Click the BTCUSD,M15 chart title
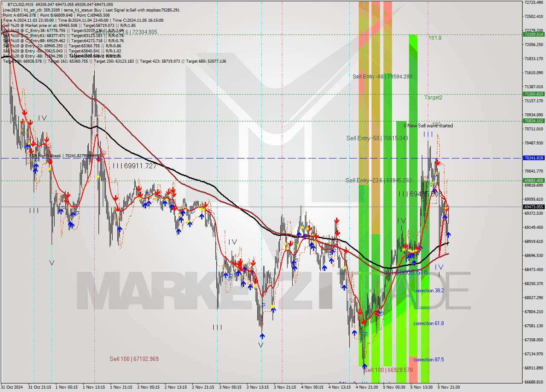Screen dimensions: 546x392 click(20, 4)
